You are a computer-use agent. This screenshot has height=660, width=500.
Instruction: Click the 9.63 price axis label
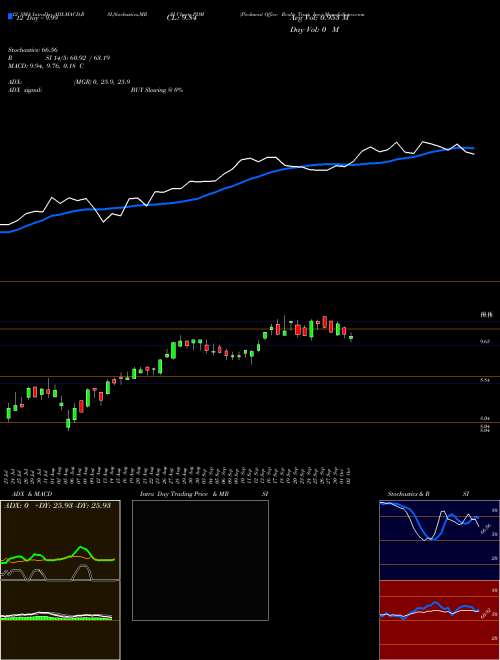tap(485, 342)
